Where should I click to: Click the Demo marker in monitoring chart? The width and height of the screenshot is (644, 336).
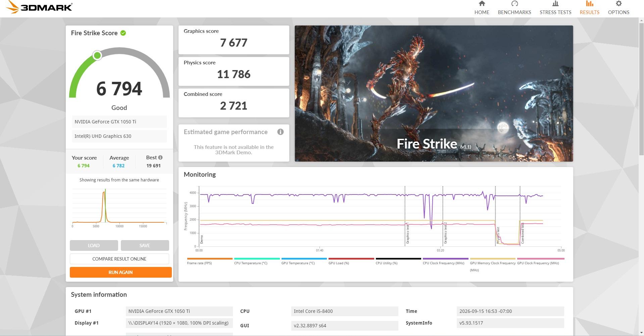[201, 239]
